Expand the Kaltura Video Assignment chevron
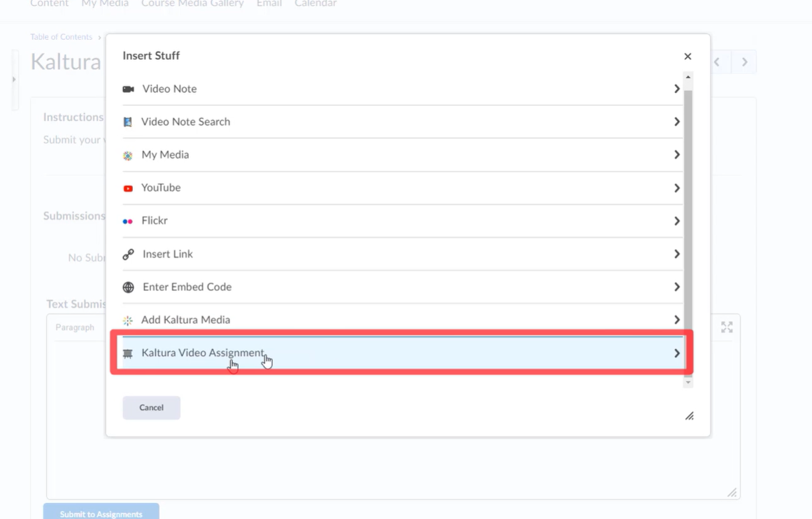The width and height of the screenshot is (812, 519). coord(676,353)
